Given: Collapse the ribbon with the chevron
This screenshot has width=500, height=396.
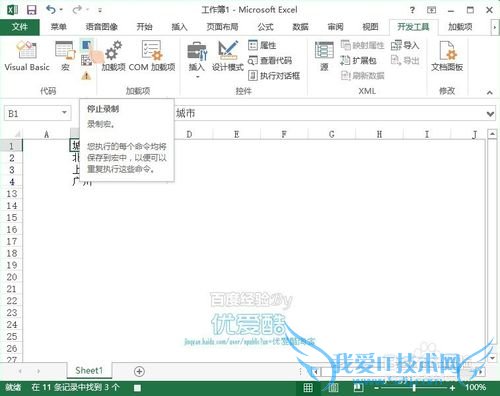Looking at the screenshot, I should tap(489, 92).
